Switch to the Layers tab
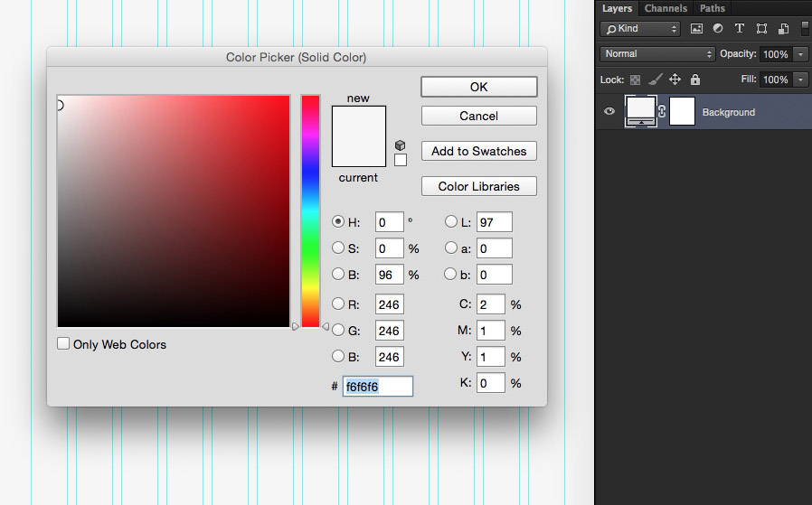Viewport: 812px width, 505px height. (x=617, y=8)
